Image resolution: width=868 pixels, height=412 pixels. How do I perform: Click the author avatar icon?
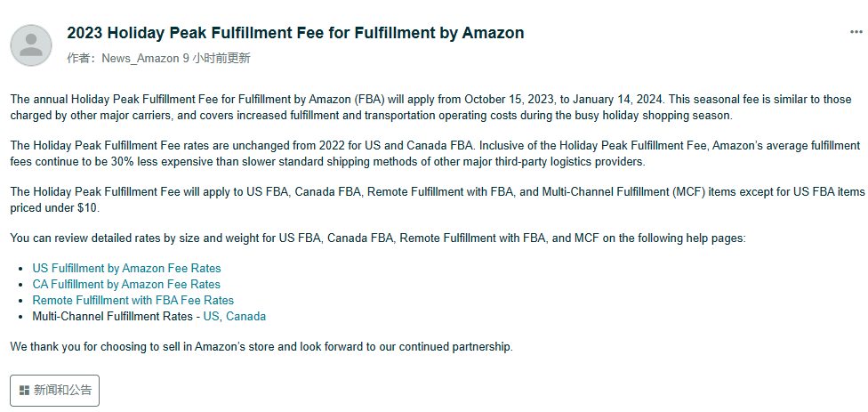[x=31, y=44]
